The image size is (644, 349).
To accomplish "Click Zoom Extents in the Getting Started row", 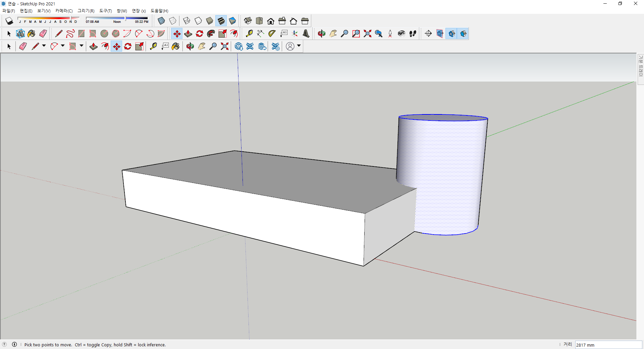I will click(224, 46).
